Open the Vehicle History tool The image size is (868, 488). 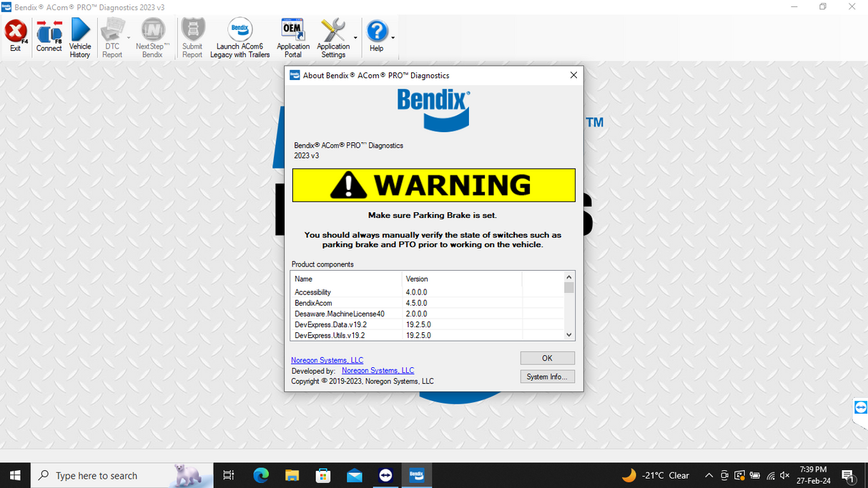[80, 36]
